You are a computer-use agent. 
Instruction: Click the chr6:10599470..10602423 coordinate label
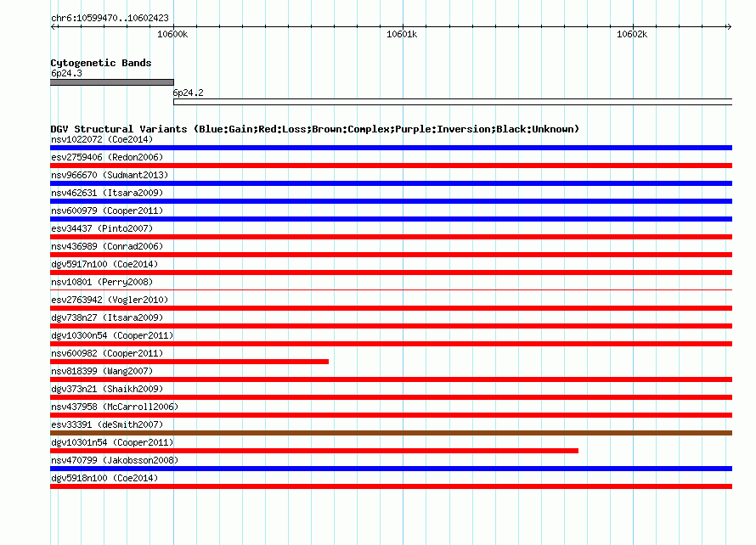click(110, 18)
